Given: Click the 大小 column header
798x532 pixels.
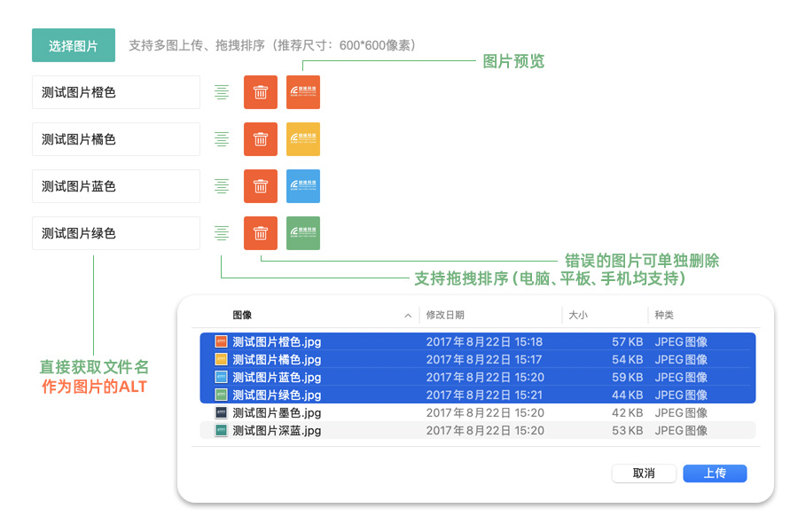Looking at the screenshot, I should [576, 315].
